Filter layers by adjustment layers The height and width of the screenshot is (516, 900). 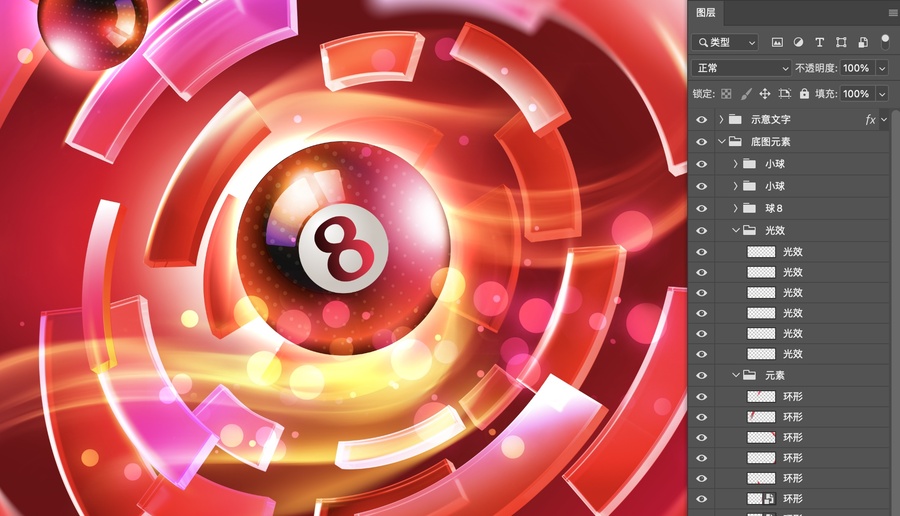(x=798, y=42)
